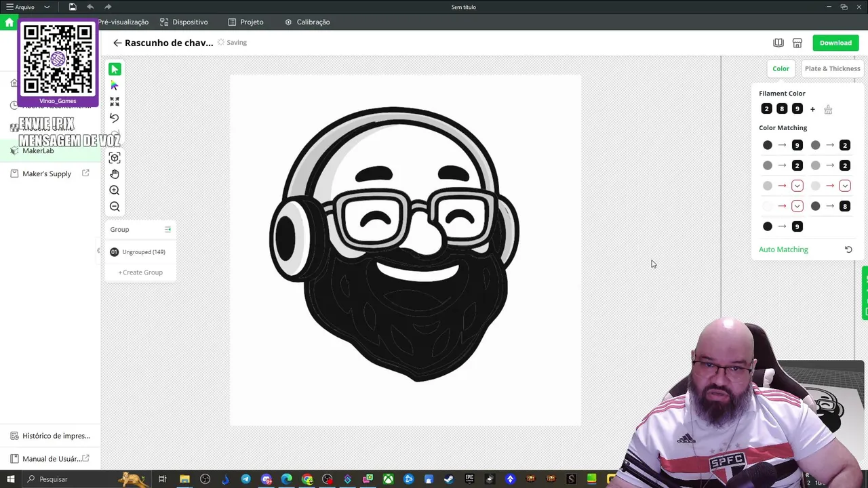Switch to the Color tab
Viewport: 868px width, 488px height.
point(781,68)
